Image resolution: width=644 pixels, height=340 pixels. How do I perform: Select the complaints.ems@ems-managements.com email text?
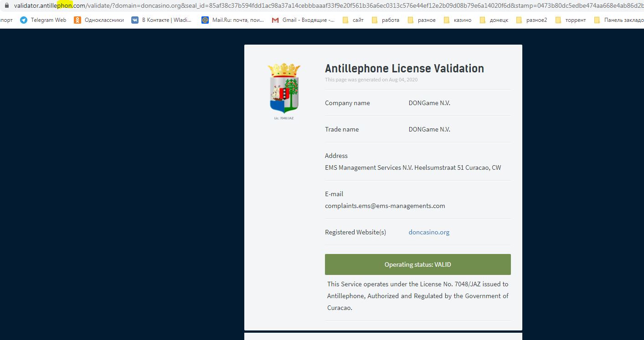point(385,206)
